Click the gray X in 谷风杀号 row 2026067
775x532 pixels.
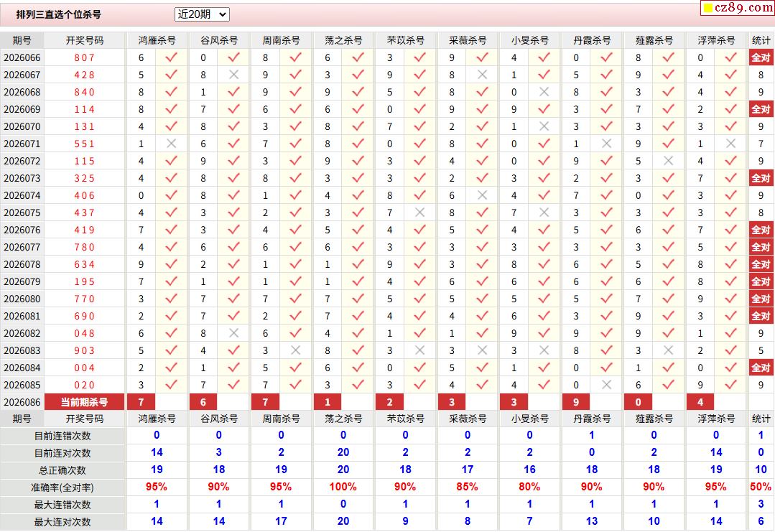(x=233, y=75)
